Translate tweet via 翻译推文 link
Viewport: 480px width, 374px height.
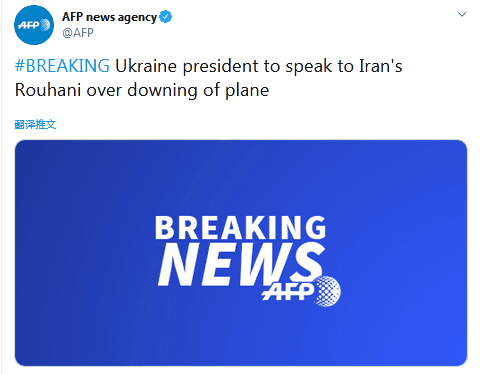[x=35, y=124]
